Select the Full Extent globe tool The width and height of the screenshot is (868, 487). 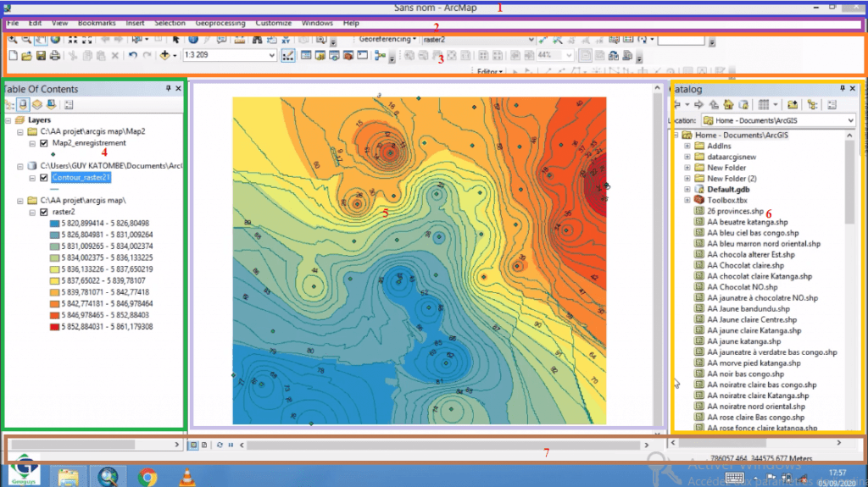[55, 39]
